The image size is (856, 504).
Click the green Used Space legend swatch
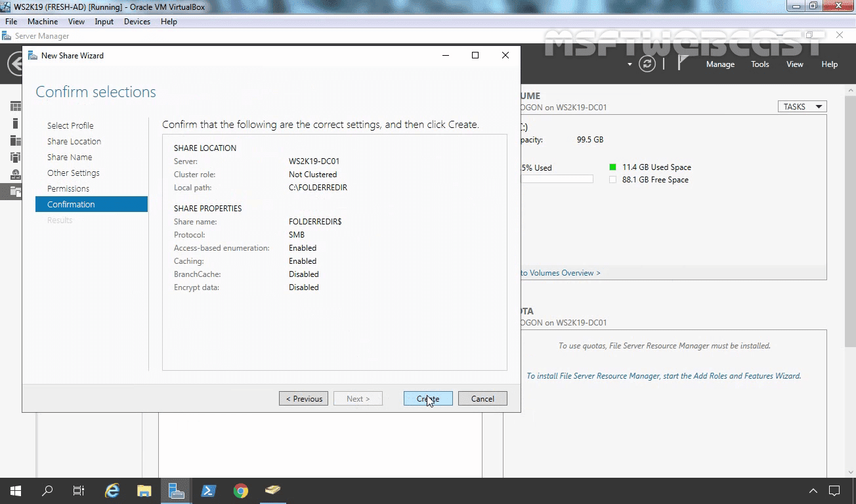click(612, 167)
